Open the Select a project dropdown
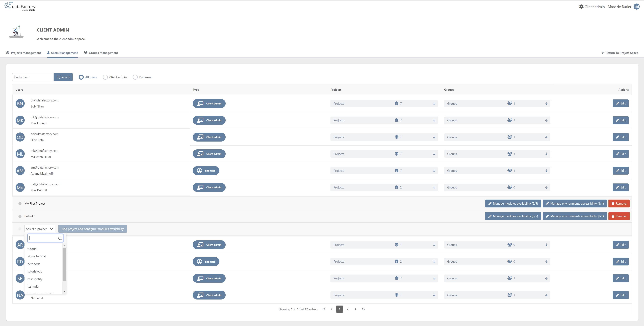 coord(40,229)
